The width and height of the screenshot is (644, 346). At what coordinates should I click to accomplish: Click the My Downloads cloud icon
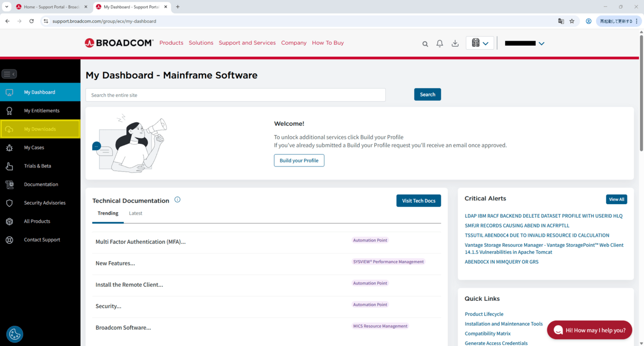point(9,129)
